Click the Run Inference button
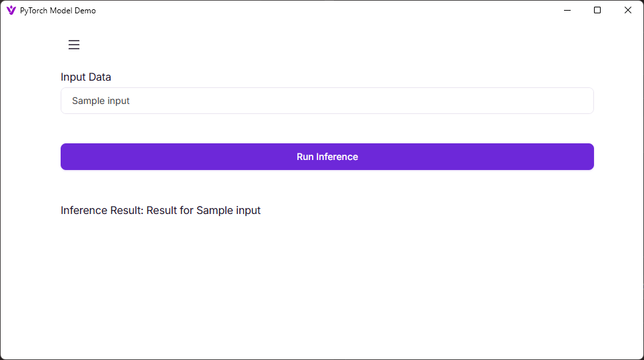This screenshot has height=360, width=644. pyautogui.click(x=327, y=157)
